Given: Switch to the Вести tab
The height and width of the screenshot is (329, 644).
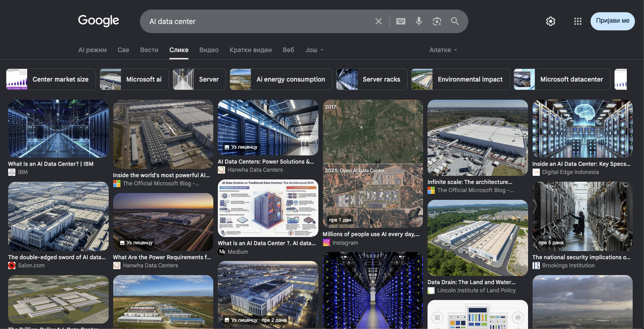Looking at the screenshot, I should (x=149, y=50).
